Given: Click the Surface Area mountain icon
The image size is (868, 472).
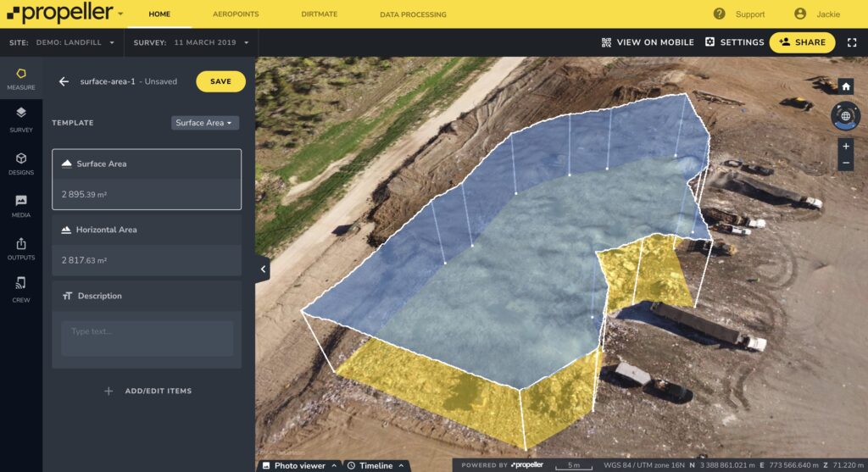Looking at the screenshot, I should [x=66, y=164].
